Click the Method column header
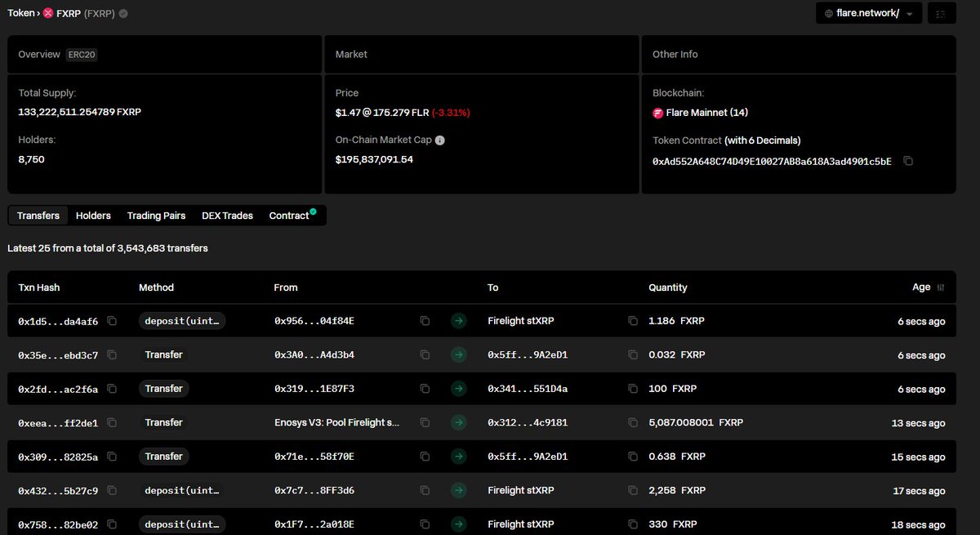Screen dimensions: 980x535 (156, 288)
